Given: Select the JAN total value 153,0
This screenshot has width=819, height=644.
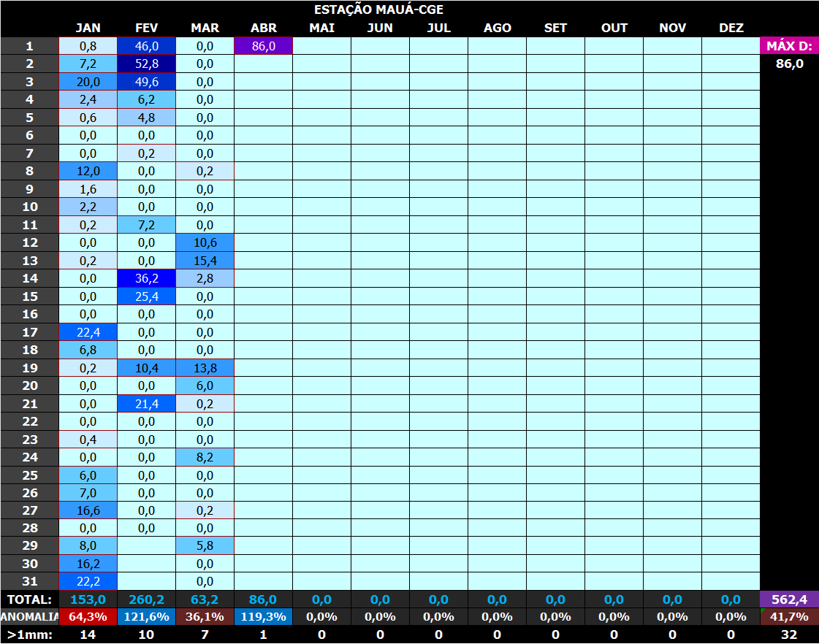Looking at the screenshot, I should point(88,599).
